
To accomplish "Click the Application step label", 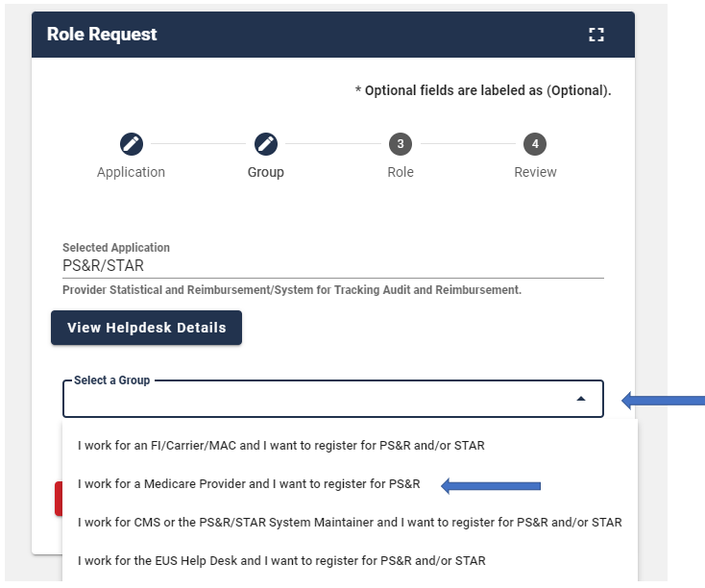I will click(x=131, y=172).
